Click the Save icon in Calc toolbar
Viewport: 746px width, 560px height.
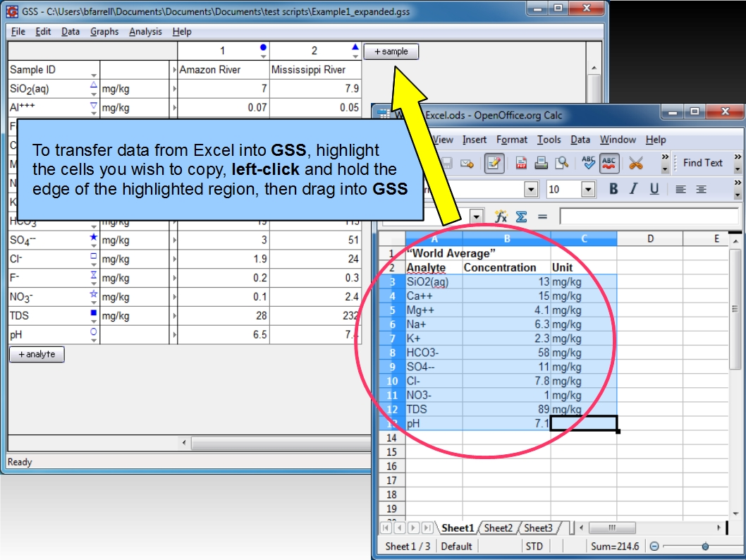[x=447, y=163]
